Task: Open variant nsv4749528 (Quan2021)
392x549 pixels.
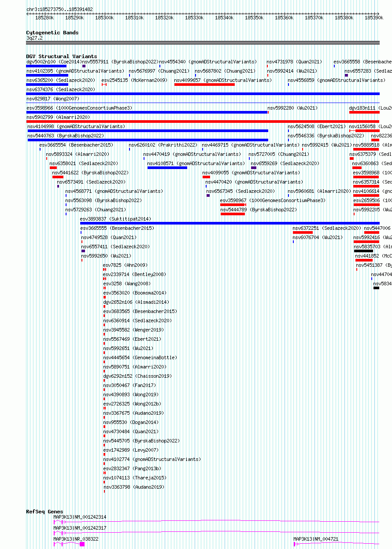Action: (109, 237)
